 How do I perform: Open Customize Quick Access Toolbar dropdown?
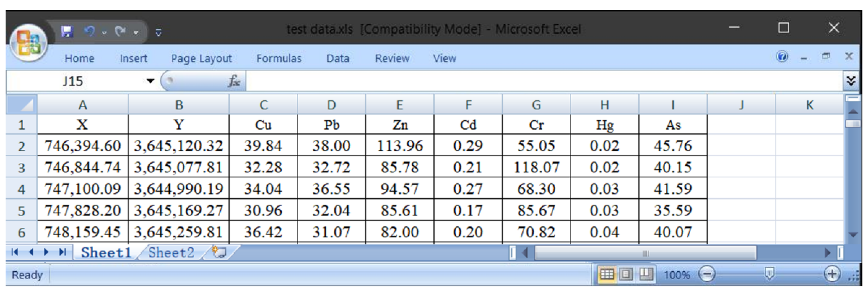[x=158, y=33]
